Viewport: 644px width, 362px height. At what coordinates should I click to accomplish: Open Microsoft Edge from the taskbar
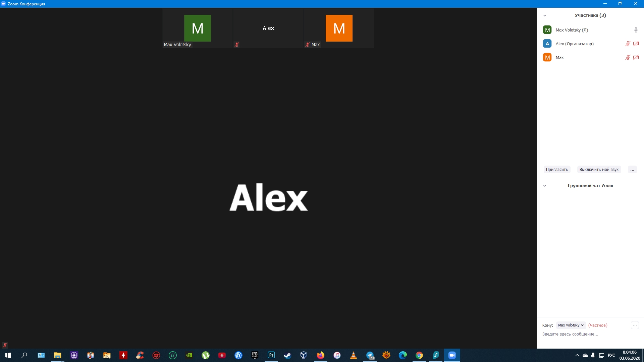[402, 355]
